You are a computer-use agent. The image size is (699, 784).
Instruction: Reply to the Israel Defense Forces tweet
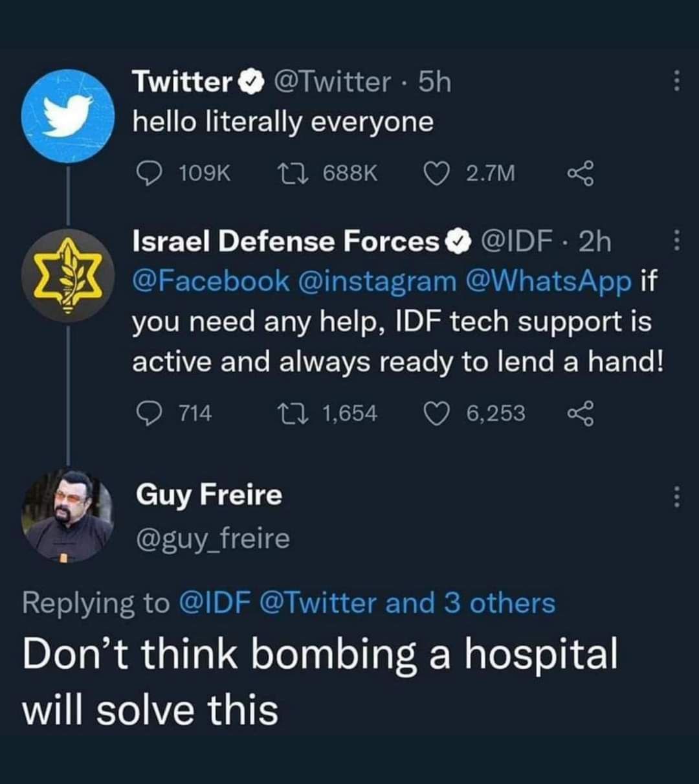(x=150, y=413)
